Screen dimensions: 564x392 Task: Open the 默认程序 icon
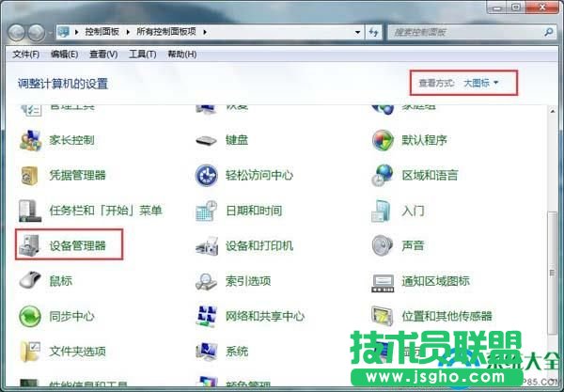click(x=383, y=140)
